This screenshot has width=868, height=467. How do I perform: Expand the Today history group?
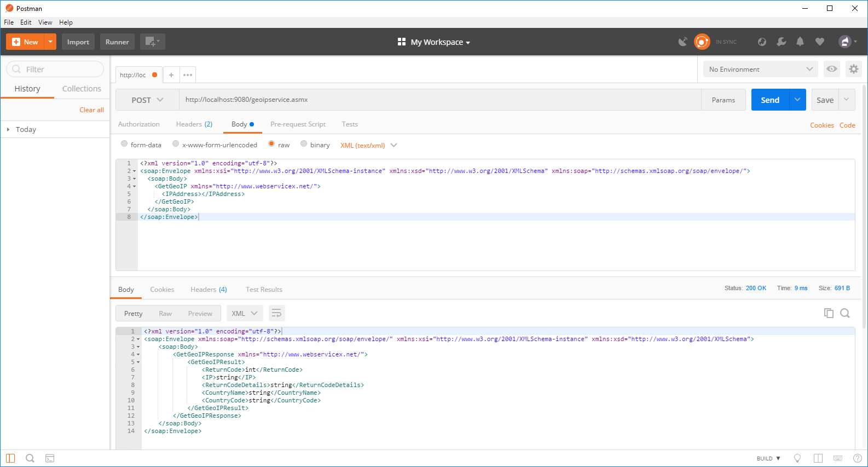point(8,129)
